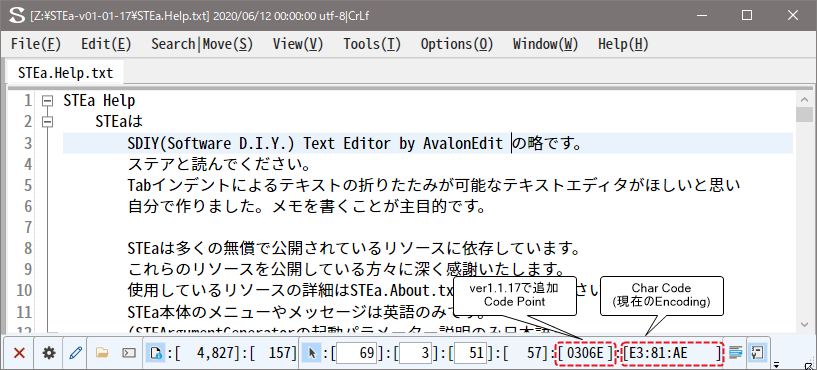Click the text 'SDIY(Software D.I.Y.) Text Editor by AvalonEdit'
Screen dimensions: 817x370
315,143
